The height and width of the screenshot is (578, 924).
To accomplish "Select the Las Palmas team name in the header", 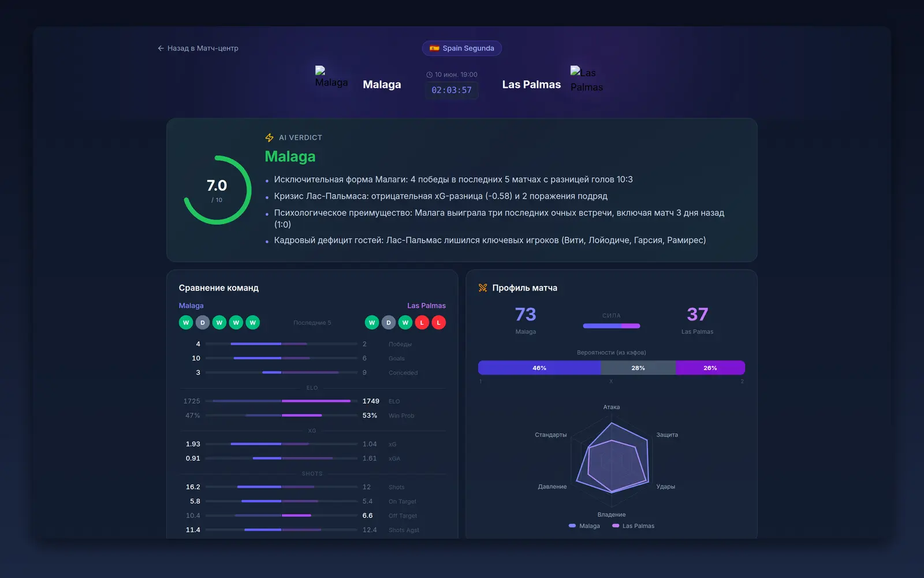I will point(531,84).
